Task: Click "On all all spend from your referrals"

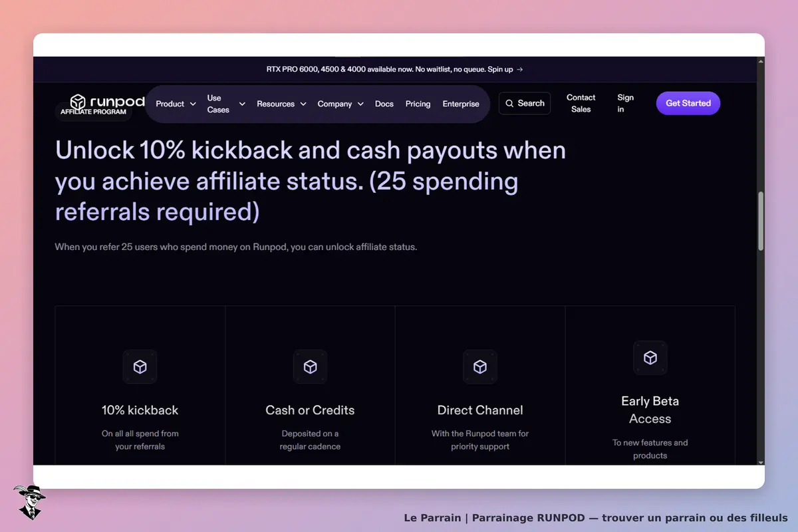Action: click(140, 440)
